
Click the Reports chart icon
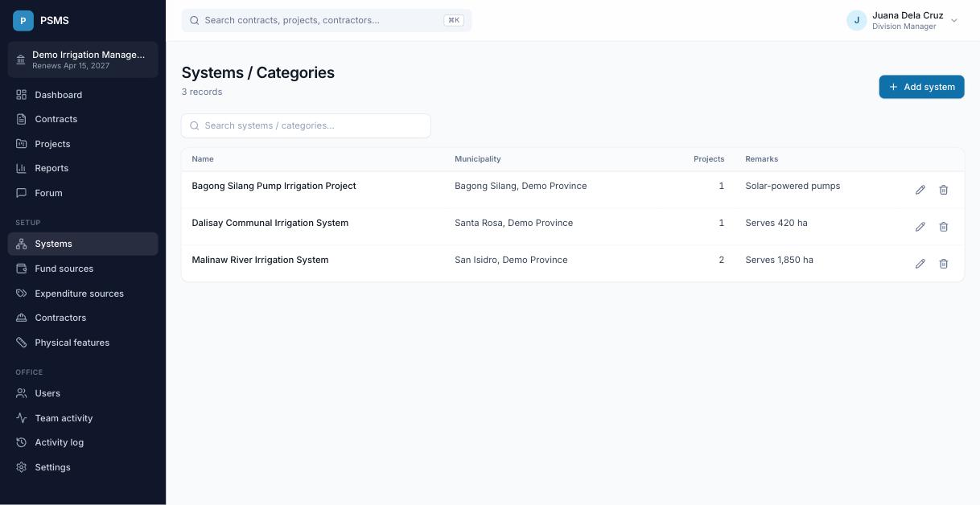coord(22,168)
